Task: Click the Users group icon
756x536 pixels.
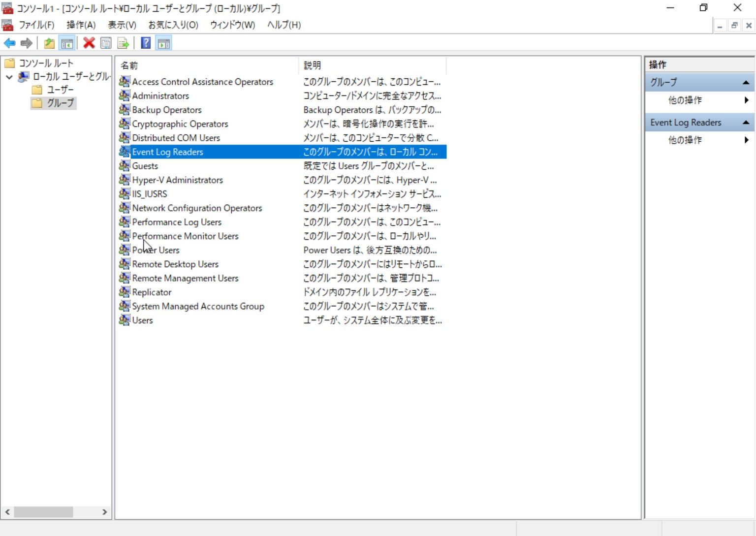Action: (x=125, y=320)
